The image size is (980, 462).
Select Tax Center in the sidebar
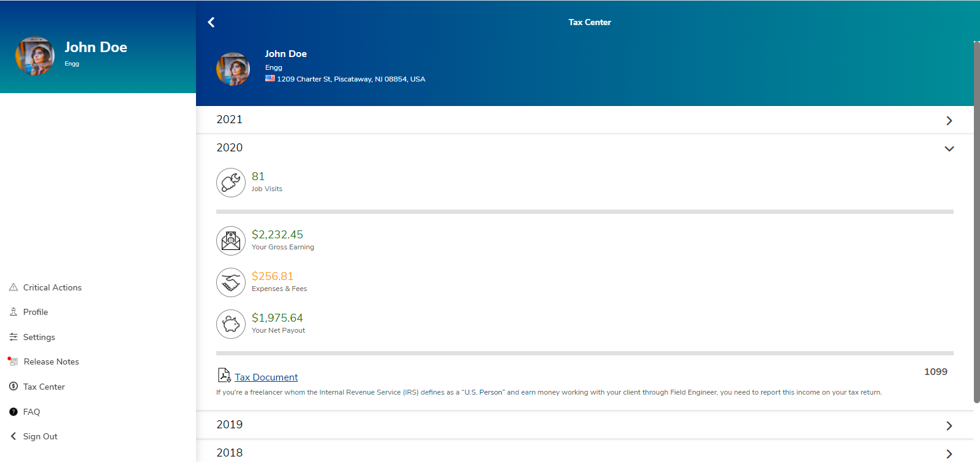click(44, 387)
